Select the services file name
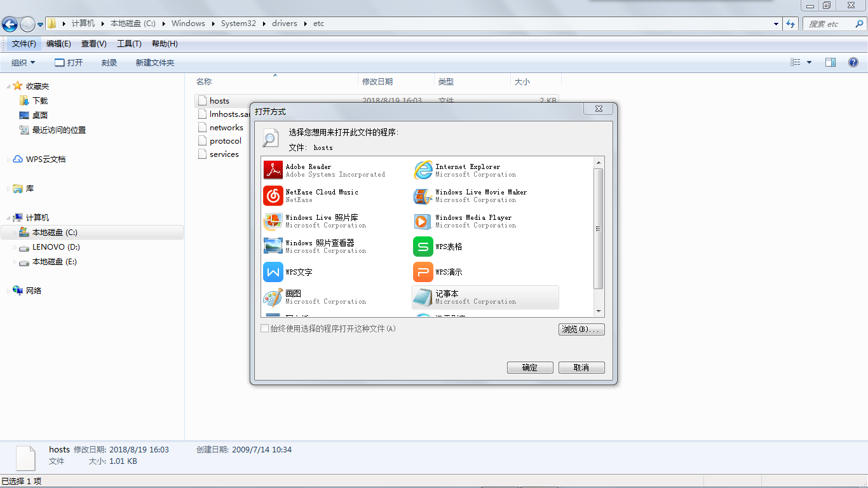 tap(224, 154)
